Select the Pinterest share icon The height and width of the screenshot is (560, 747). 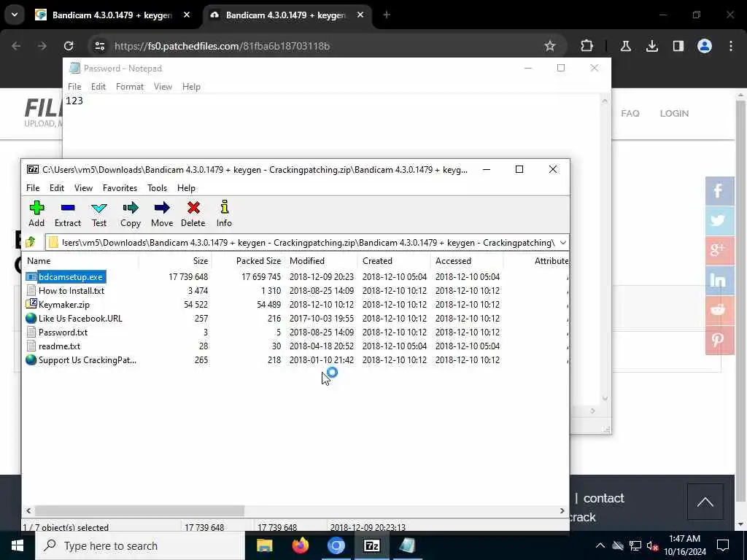point(719,341)
